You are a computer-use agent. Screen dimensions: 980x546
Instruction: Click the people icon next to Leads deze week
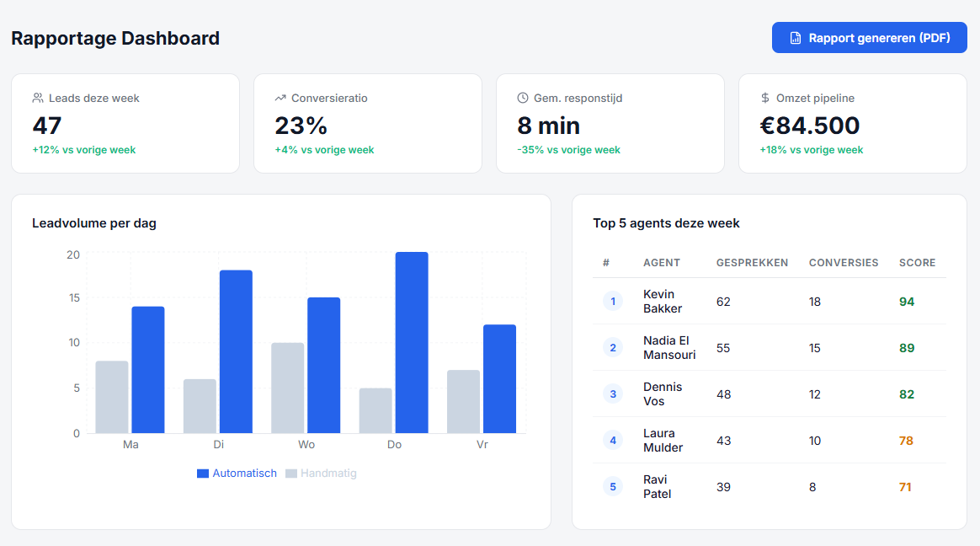point(37,97)
